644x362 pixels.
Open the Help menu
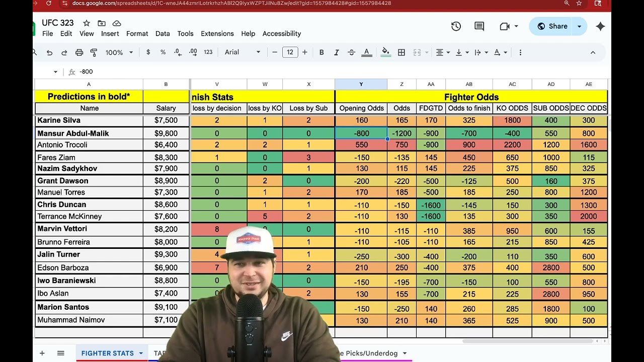point(248,34)
